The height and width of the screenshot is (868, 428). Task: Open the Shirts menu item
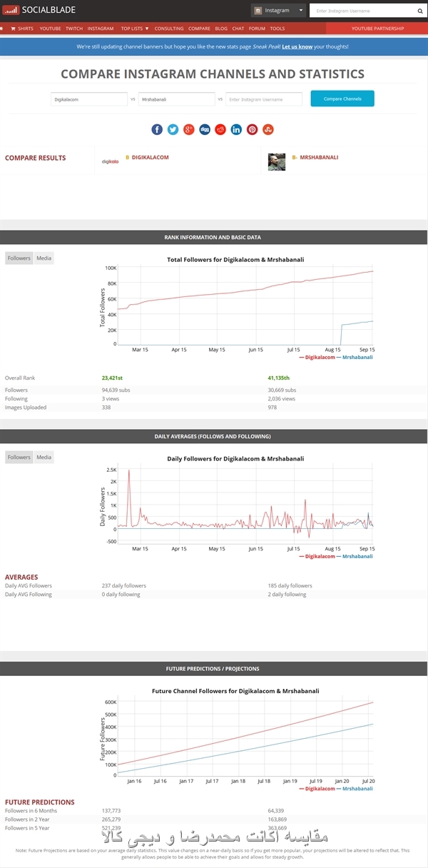[22, 29]
